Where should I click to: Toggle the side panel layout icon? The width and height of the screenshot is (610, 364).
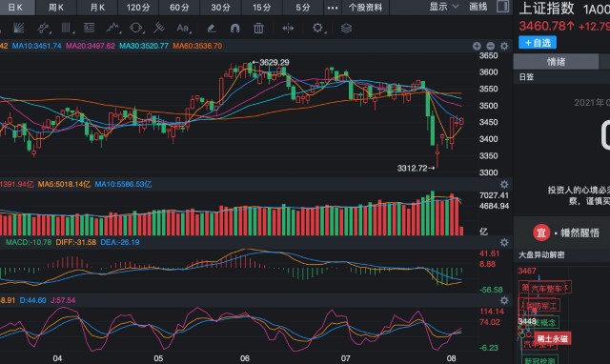point(502,7)
